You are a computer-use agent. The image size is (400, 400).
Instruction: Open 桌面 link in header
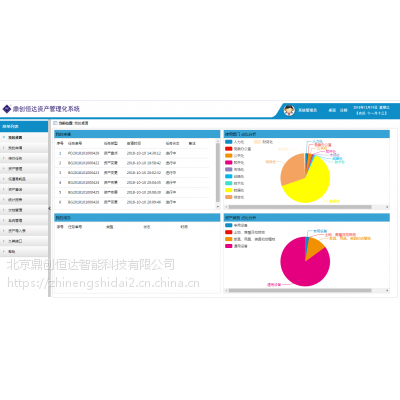point(332,110)
